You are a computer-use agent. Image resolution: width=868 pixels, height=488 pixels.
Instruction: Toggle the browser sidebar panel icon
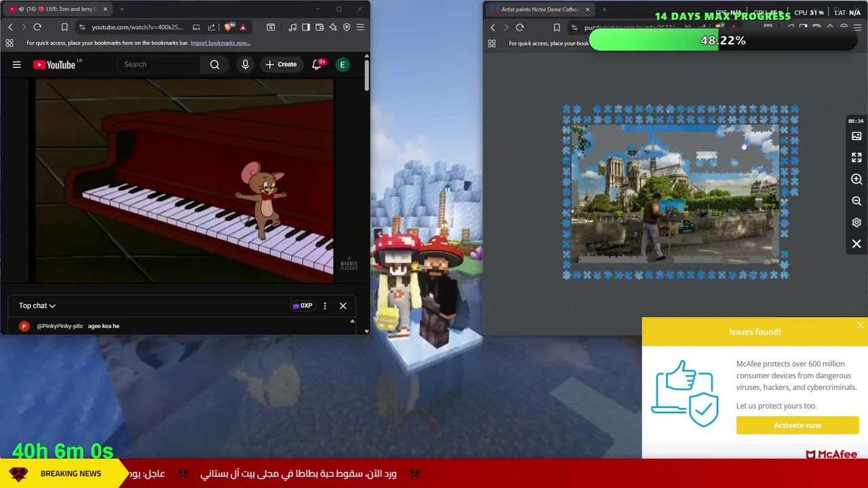point(306,27)
